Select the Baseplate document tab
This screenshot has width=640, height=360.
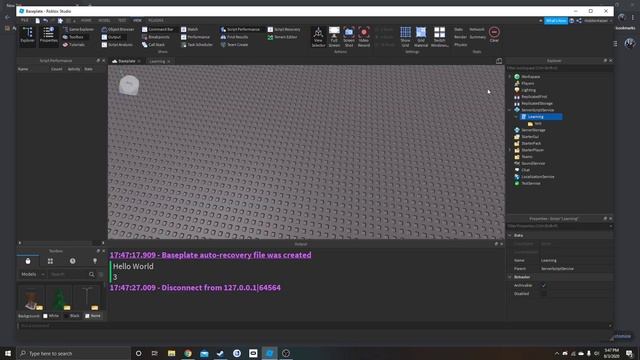[126, 61]
